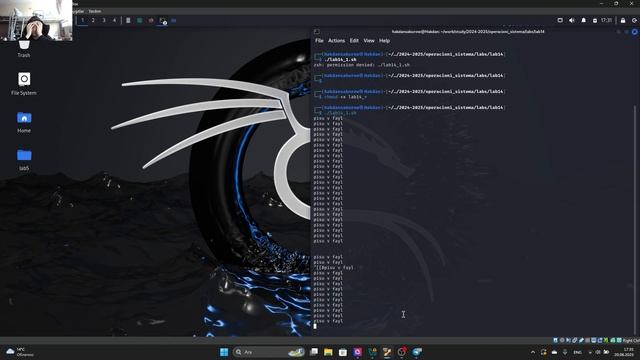This screenshot has width=640, height=360.
Task: Click the Windows taskbar search box
Action: (x=269, y=352)
